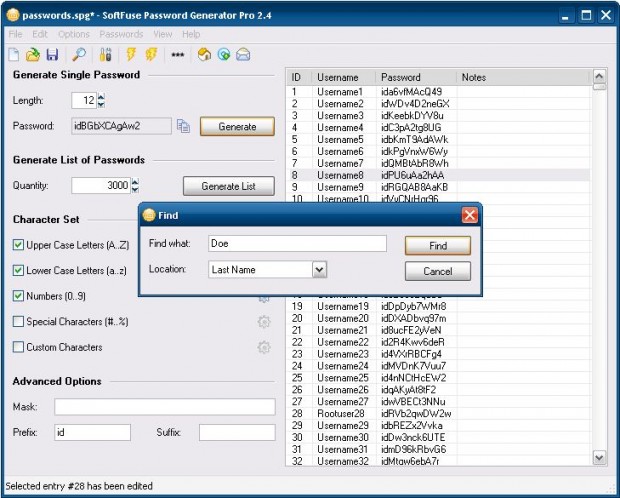Open the View menu

tap(163, 34)
